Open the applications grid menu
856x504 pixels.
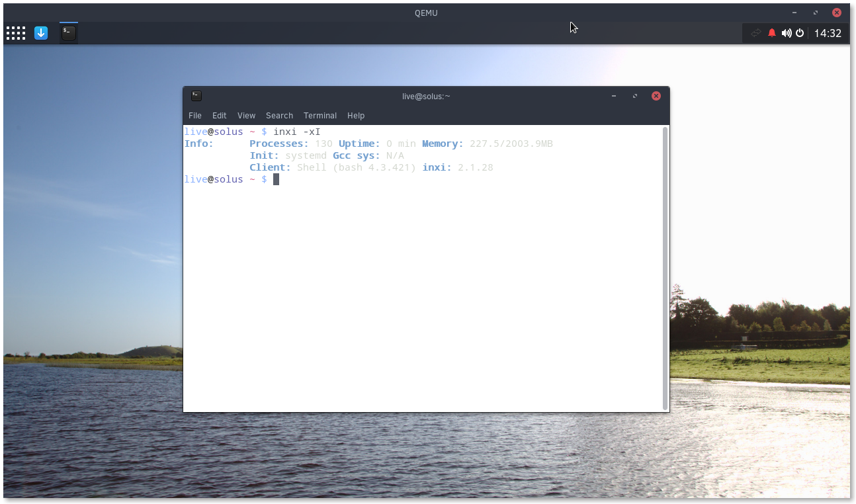tap(16, 33)
